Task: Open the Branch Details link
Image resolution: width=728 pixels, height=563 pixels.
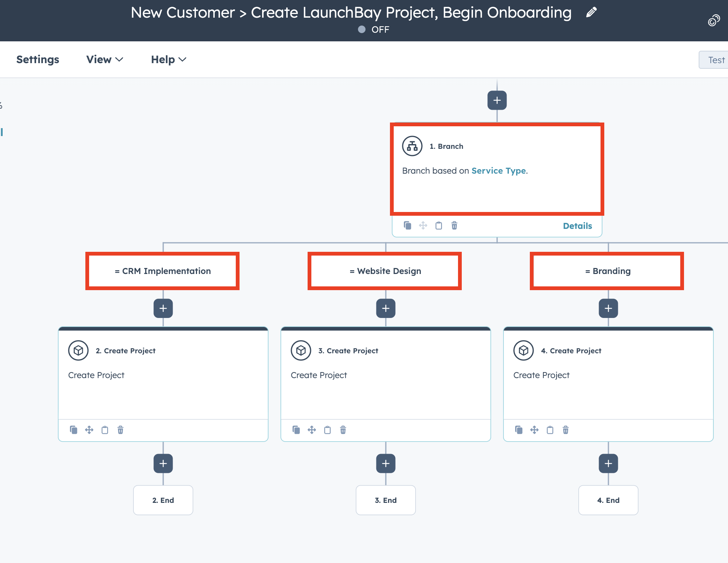Action: (577, 226)
